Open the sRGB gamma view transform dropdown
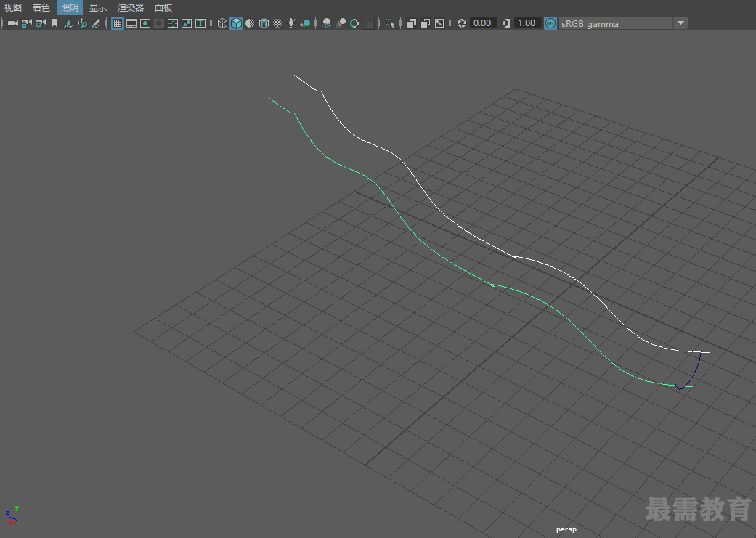Screen dimensions: 756x538 (x=616, y=23)
